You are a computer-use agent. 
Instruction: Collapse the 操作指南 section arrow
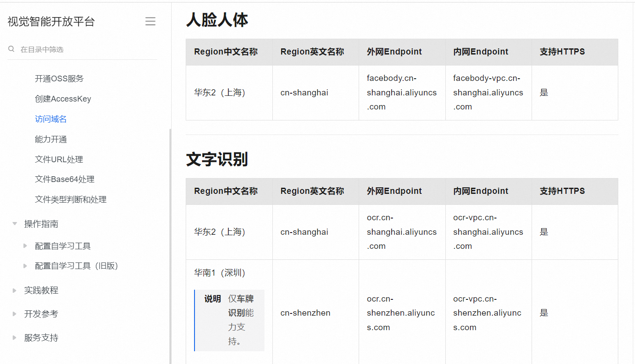click(x=15, y=224)
